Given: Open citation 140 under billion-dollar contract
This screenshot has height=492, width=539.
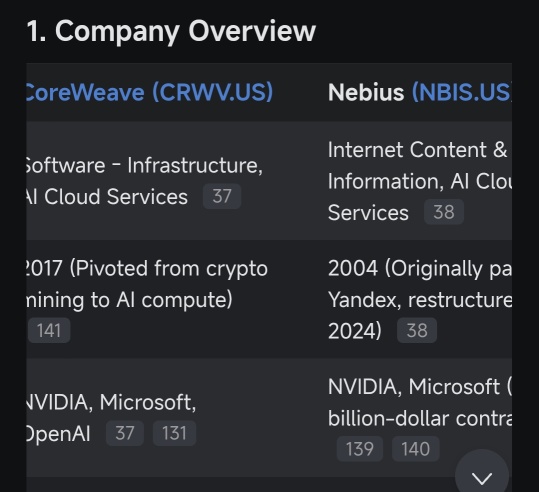Looking at the screenshot, I should (x=416, y=449).
